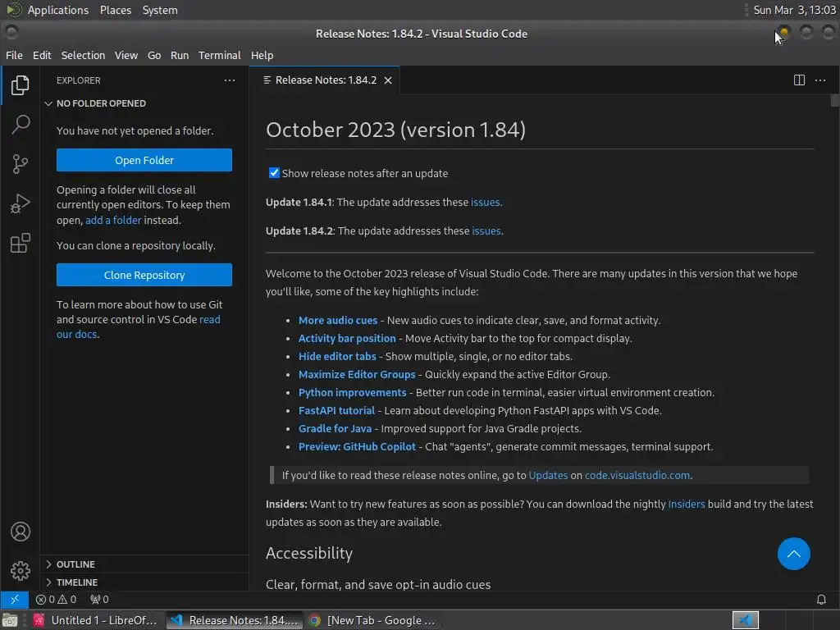Screen dimensions: 840x630
Task: Open the Go menu
Action: pyautogui.click(x=154, y=55)
